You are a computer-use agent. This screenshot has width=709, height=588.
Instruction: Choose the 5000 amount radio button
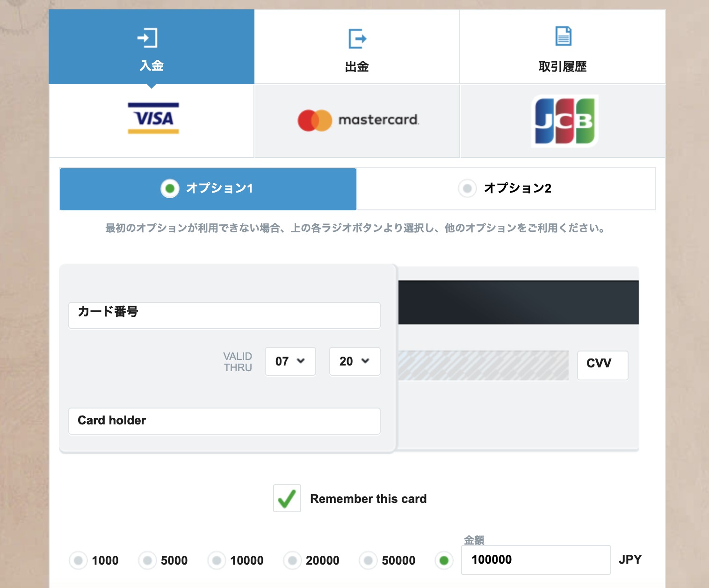click(148, 560)
